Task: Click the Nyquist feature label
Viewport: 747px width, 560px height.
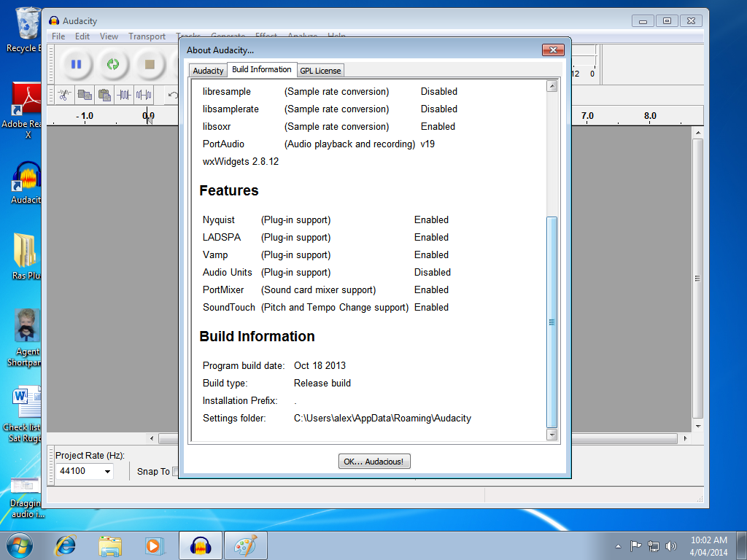Action: (x=219, y=220)
